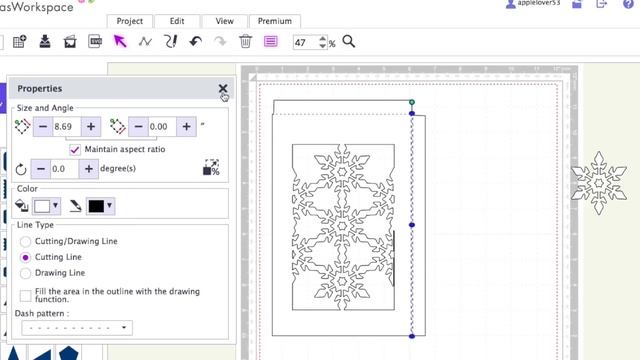This screenshot has width=640, height=360.
Task: Click the line color pen icon
Action: coord(75,206)
